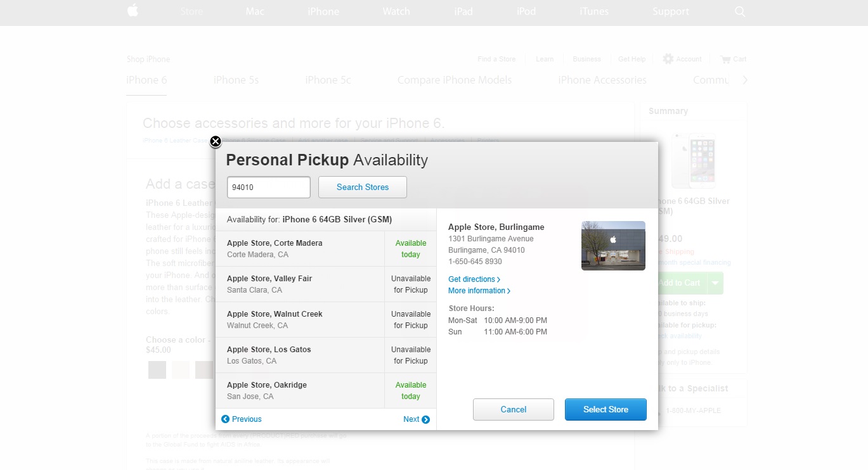Click the Search Stores button

(363, 187)
